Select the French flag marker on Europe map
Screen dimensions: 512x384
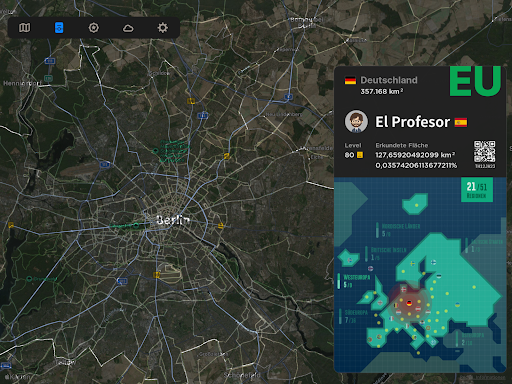pyautogui.click(x=391, y=319)
